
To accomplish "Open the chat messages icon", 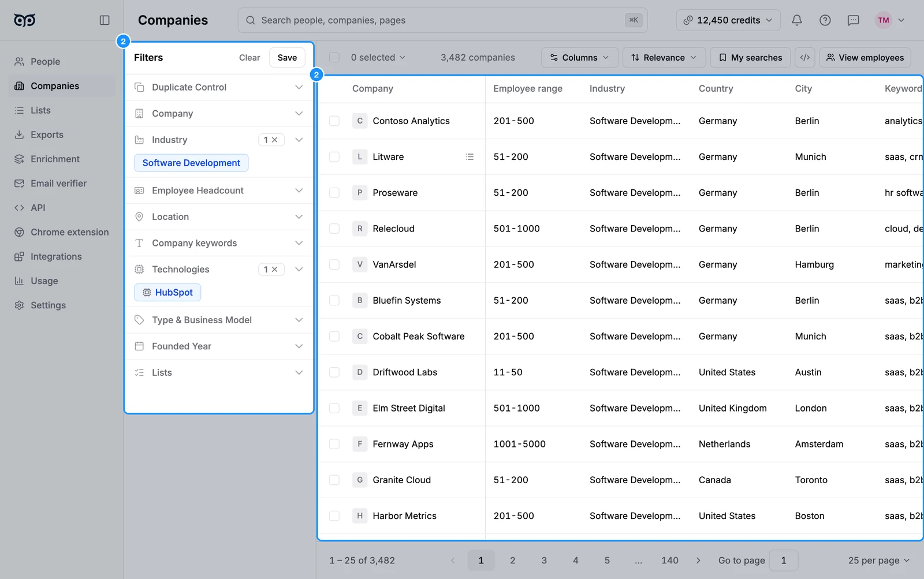I will pyautogui.click(x=854, y=20).
